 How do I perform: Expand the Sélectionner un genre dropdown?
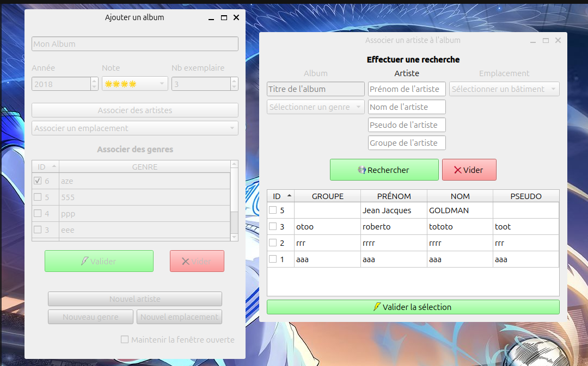(x=315, y=107)
